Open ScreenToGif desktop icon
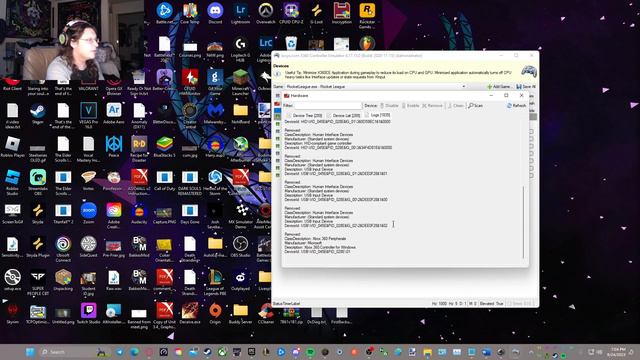Screen dimensions: 640x360 [x=12, y=213]
